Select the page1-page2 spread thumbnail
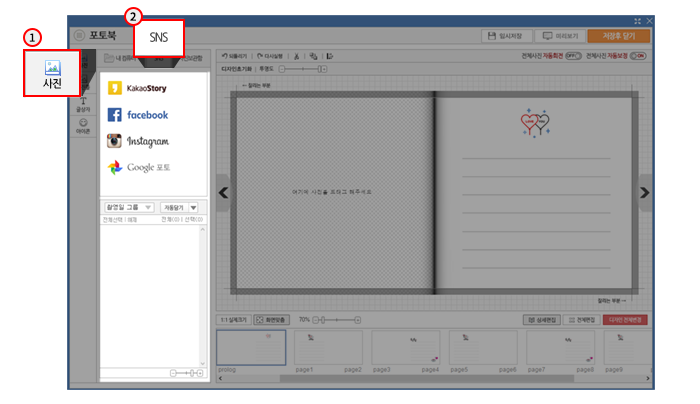 pyautogui.click(x=328, y=348)
